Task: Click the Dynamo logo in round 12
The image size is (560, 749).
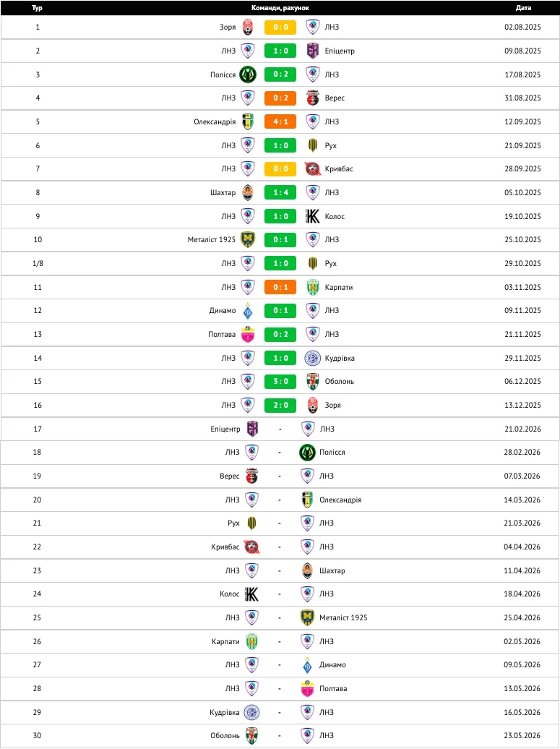Action: pyautogui.click(x=248, y=310)
